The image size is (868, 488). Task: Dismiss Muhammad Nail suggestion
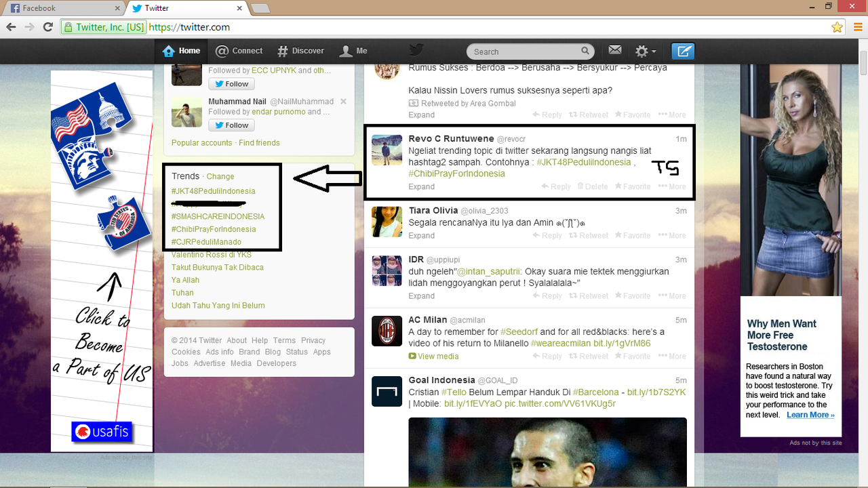point(343,102)
